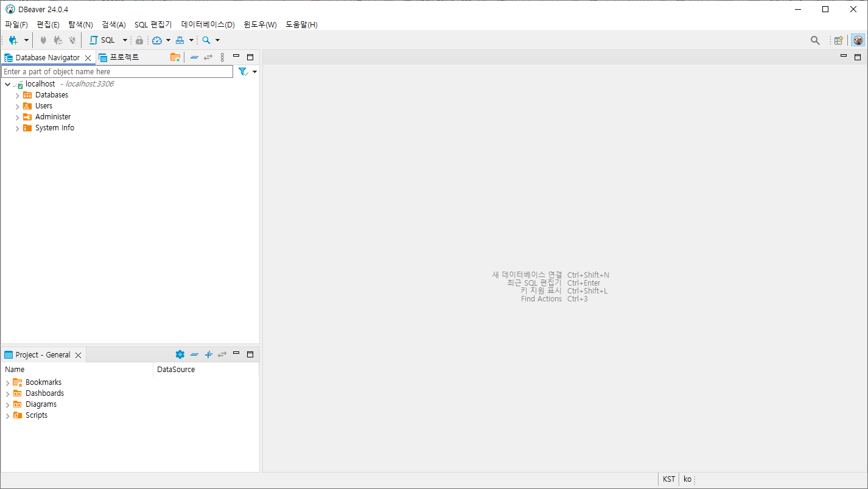Select the System Info folder
Screen dimensions: 868x489
point(55,128)
